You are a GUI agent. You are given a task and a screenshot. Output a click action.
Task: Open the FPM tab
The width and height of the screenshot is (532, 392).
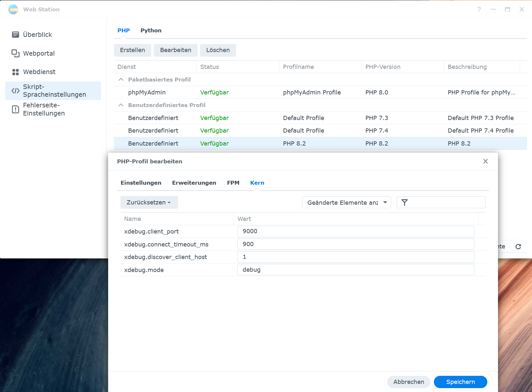[233, 183]
